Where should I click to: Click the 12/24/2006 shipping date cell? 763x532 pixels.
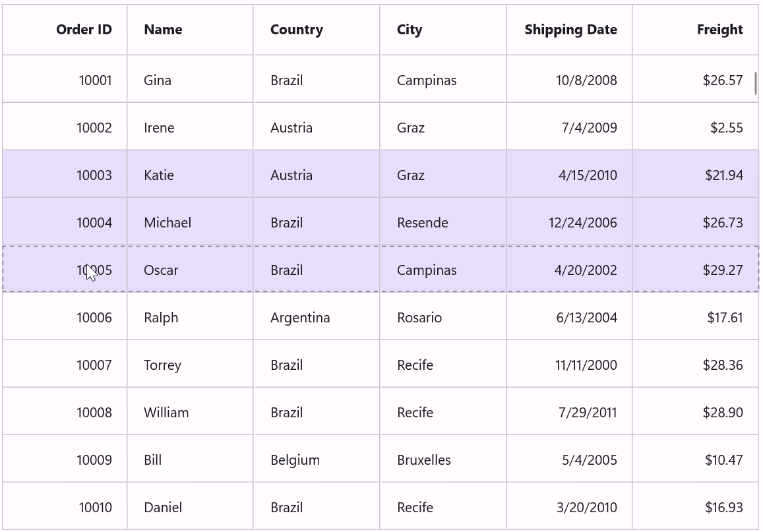point(569,222)
